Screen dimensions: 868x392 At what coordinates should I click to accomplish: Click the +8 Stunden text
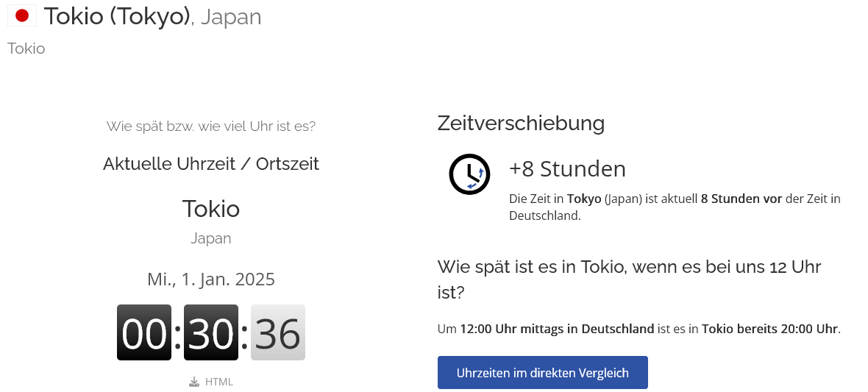(567, 169)
